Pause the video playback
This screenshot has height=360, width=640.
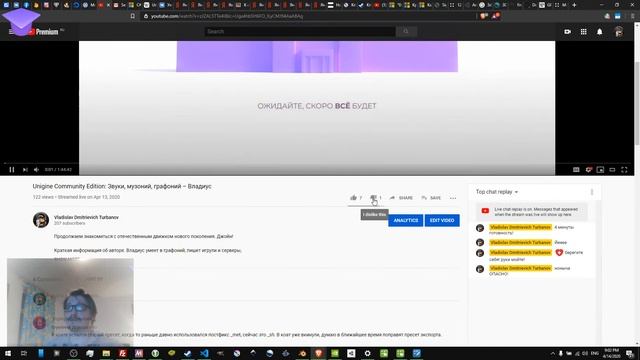12,169
